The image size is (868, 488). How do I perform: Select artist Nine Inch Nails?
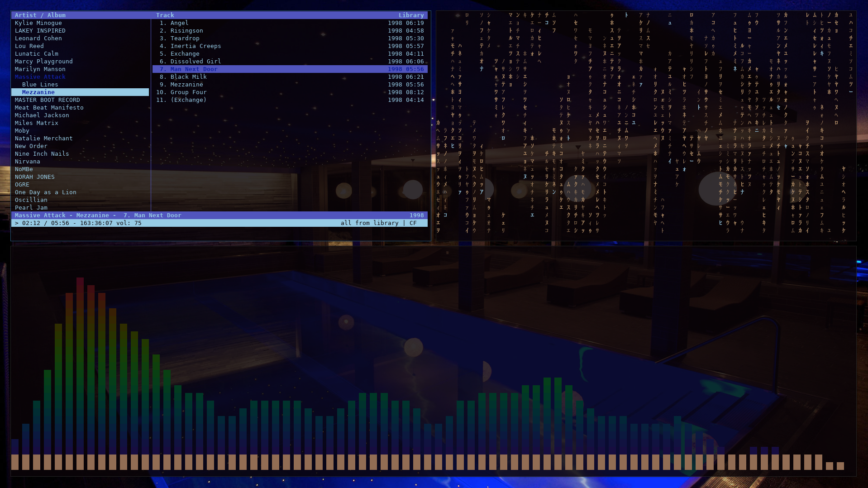(42, 154)
